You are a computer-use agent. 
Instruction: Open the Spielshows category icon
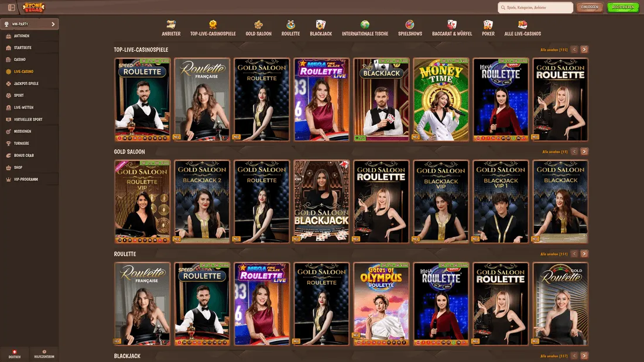[410, 25]
